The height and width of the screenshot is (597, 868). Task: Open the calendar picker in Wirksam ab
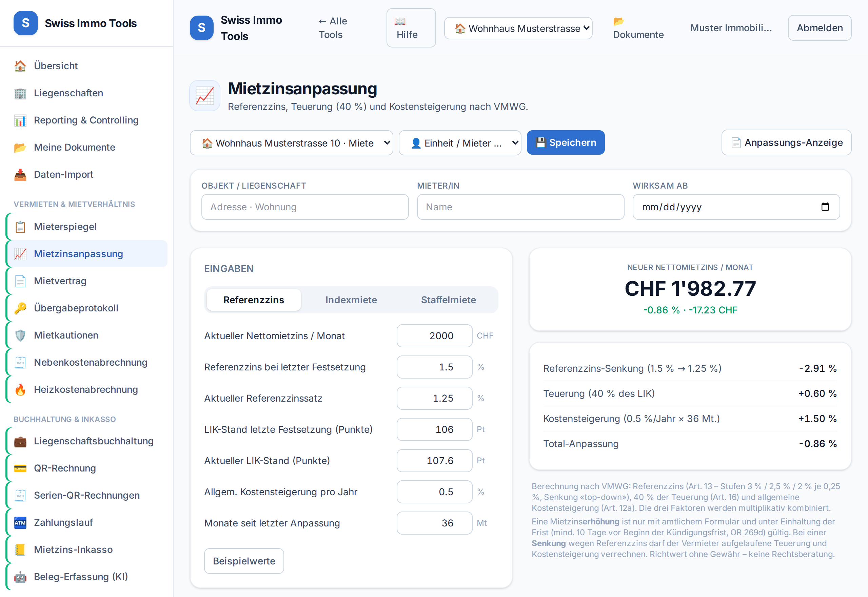pos(825,207)
